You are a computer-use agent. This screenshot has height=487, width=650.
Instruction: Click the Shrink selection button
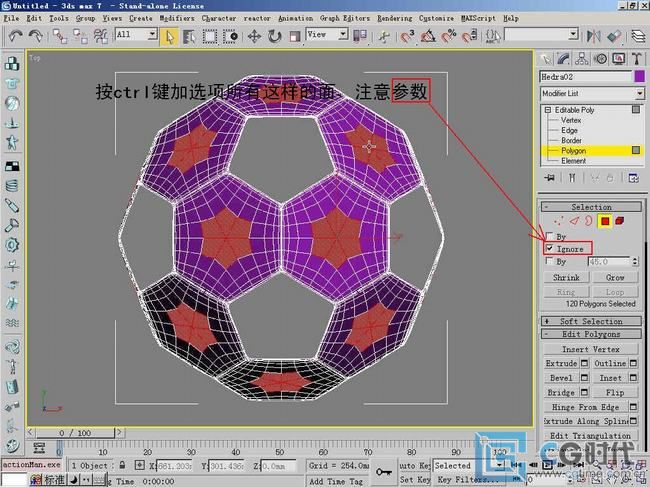(x=566, y=278)
